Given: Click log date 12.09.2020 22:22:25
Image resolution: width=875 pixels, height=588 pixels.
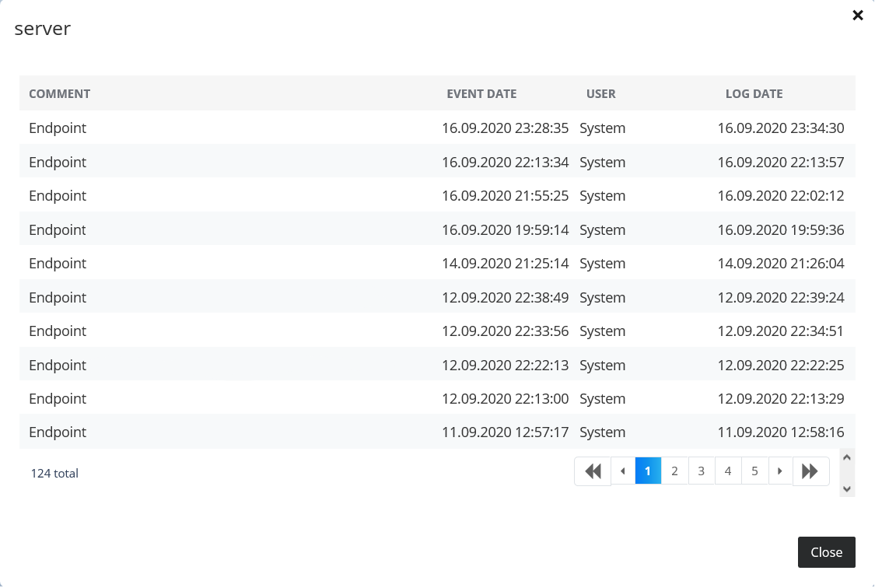Looking at the screenshot, I should (x=781, y=365).
